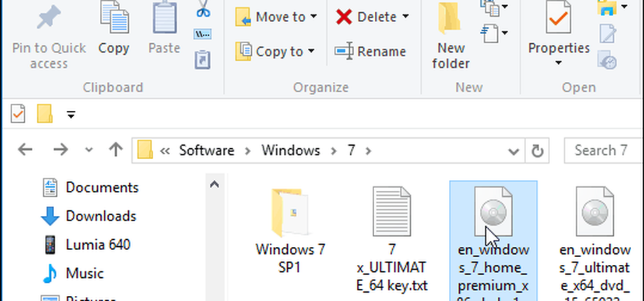Create a New folder
Image resolution: width=644 pixels, height=301 pixels.
click(x=451, y=37)
